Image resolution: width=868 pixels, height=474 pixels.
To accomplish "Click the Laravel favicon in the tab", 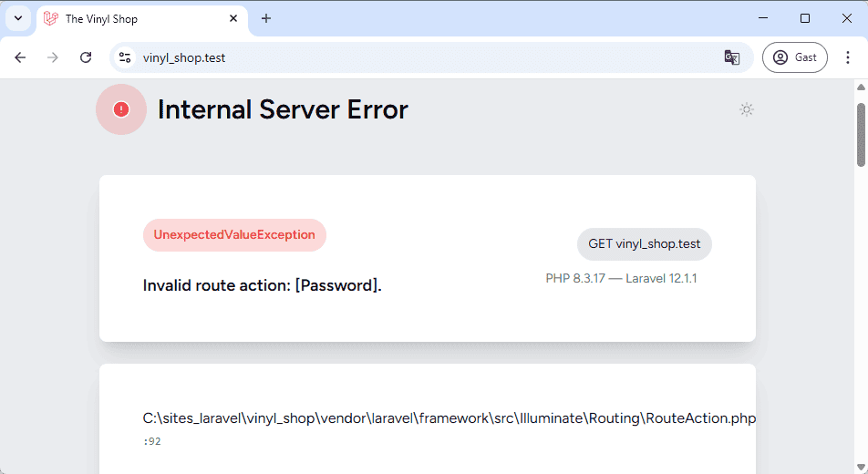I will (x=51, y=19).
